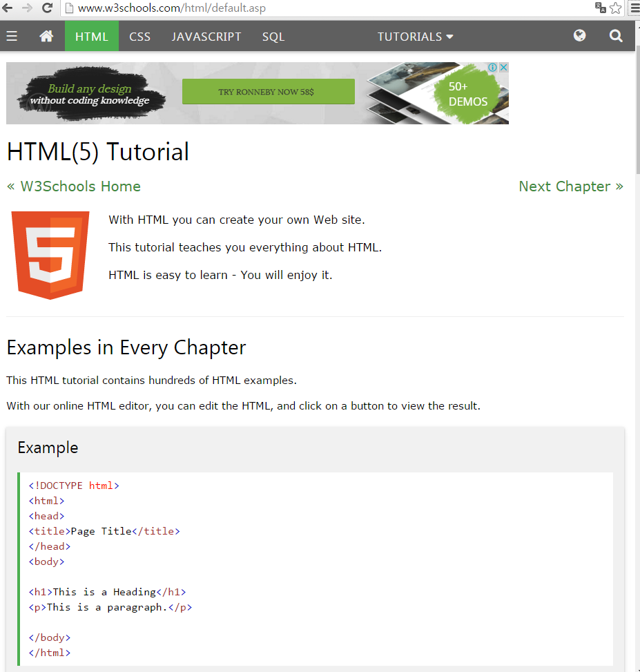The image size is (640, 672).
Task: Click the HTML(5) Tutorial heading
Action: point(98,152)
